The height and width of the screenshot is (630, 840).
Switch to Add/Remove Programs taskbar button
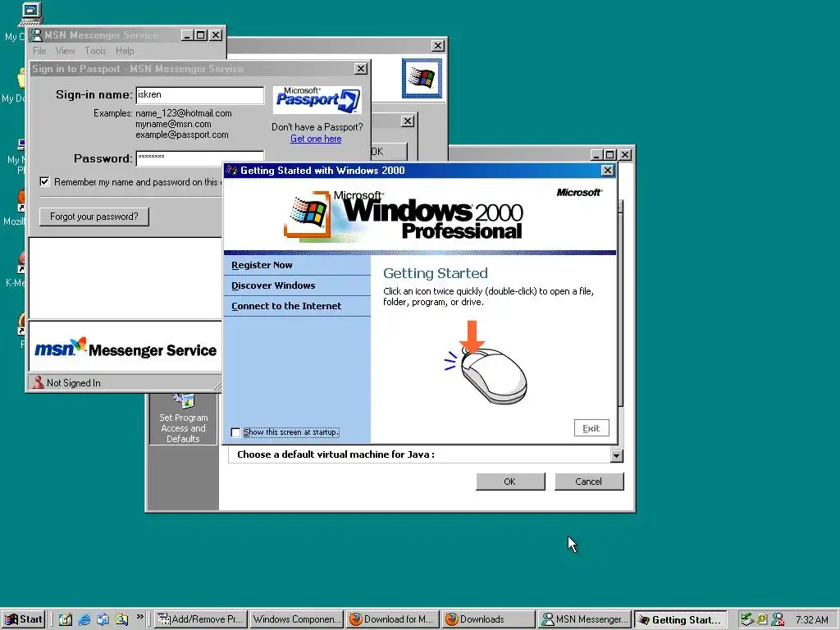tap(200, 619)
